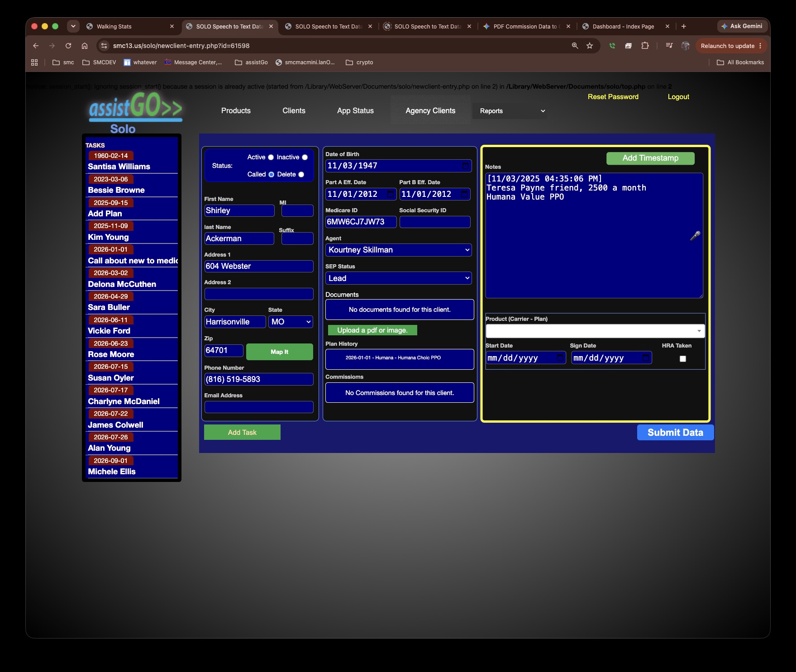Image resolution: width=796 pixels, height=672 pixels.
Task: Open the page zoom magnifier icon
Action: coord(575,46)
